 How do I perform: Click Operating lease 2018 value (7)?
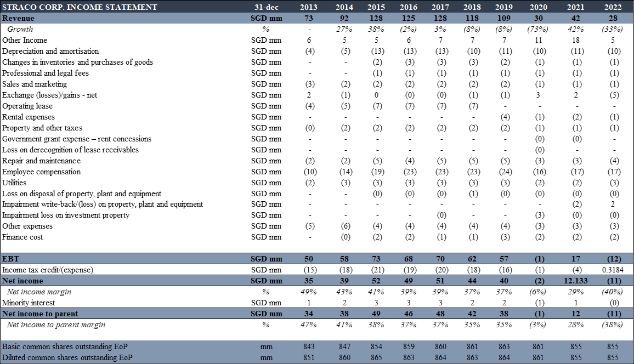(x=473, y=106)
